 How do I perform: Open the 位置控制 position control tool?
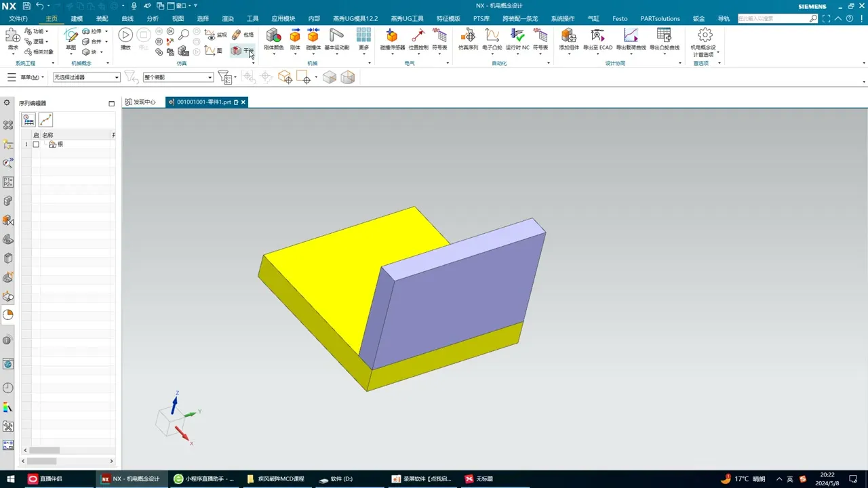[418, 39]
